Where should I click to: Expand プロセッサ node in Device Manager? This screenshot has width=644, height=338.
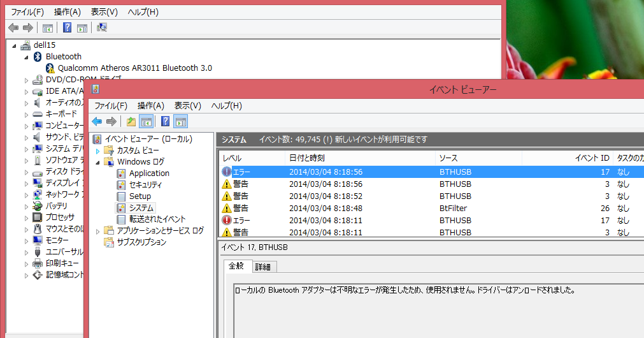pyautogui.click(x=26, y=218)
